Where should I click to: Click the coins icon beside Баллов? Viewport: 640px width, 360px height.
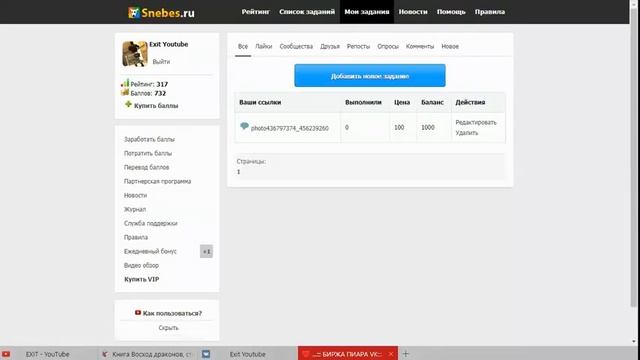point(125,93)
